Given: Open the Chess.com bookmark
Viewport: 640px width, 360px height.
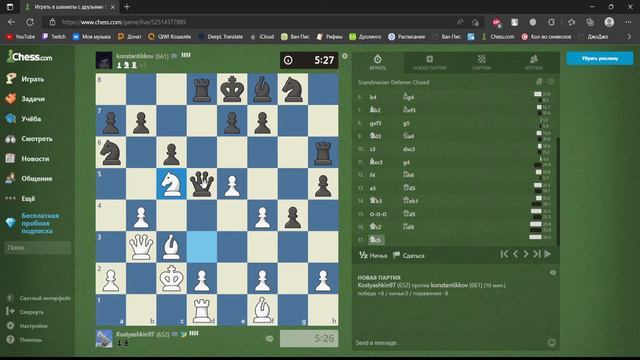Looking at the screenshot, I should (498, 37).
